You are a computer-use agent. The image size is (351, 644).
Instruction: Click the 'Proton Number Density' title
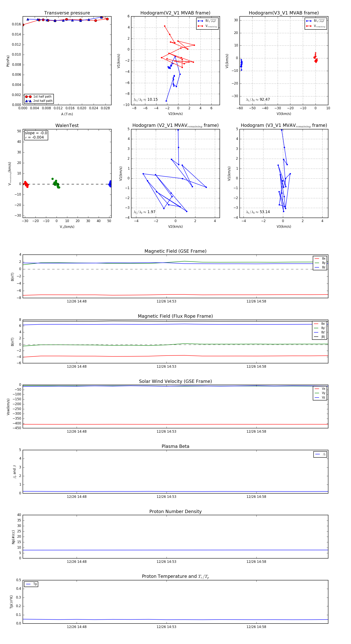175,511
